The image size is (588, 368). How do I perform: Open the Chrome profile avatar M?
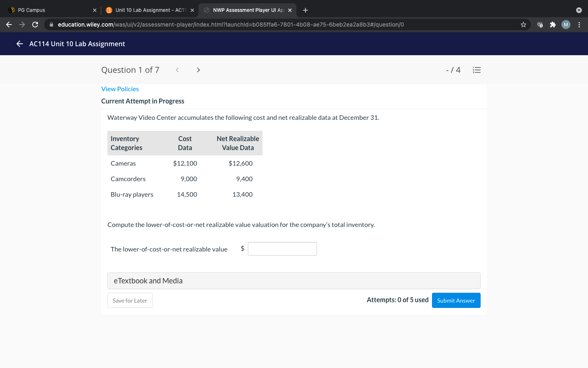[x=566, y=25]
